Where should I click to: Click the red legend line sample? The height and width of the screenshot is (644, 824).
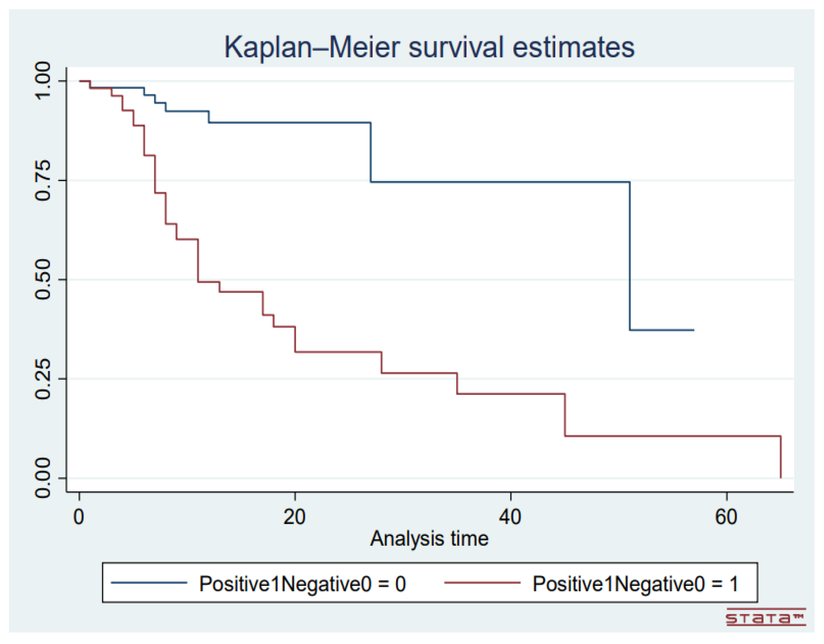click(x=482, y=583)
